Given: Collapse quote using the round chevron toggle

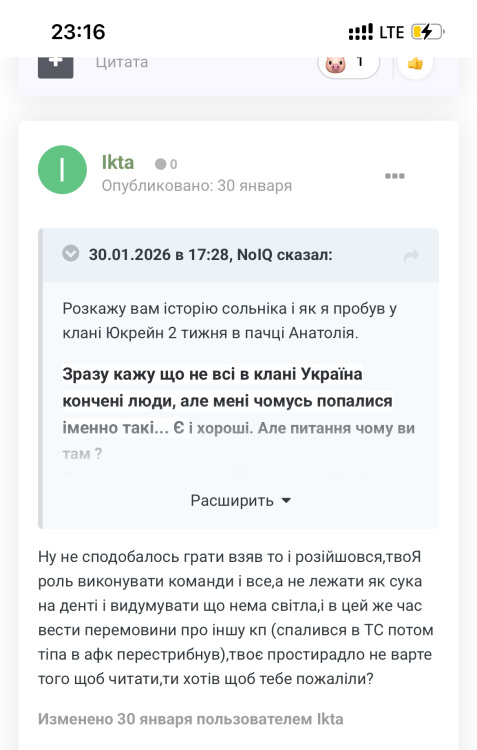Looking at the screenshot, I should coord(71,253).
